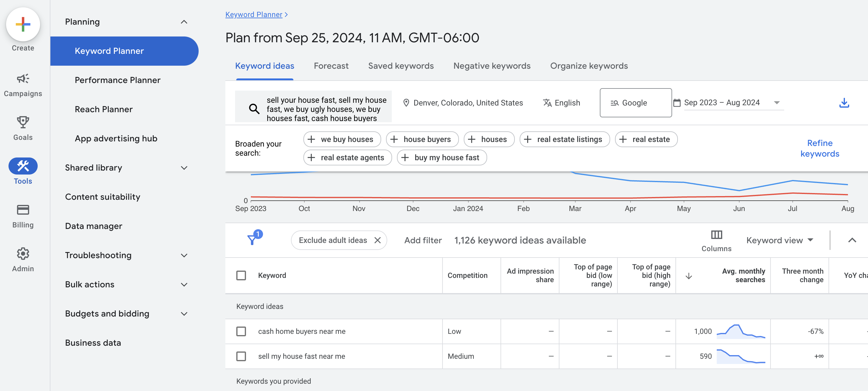Click the Keyword Planner breadcrumb link
Image resolution: width=868 pixels, height=391 pixels.
click(x=254, y=15)
